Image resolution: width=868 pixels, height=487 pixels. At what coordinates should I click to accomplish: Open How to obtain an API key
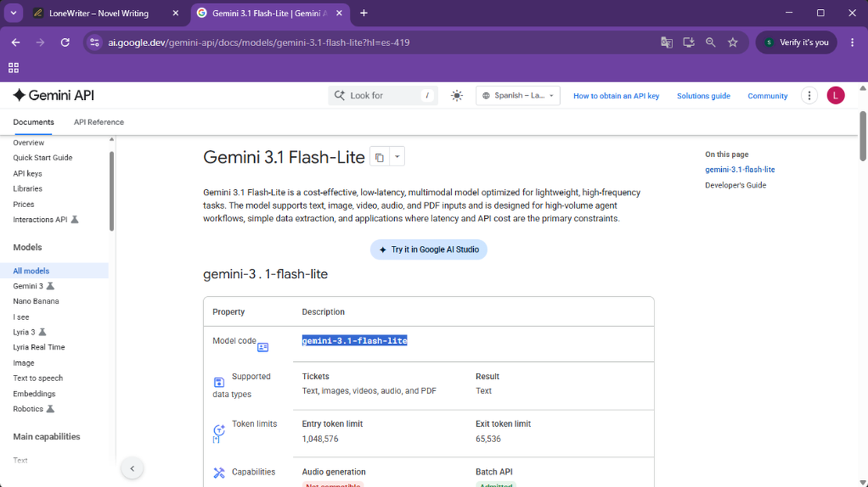(x=616, y=96)
